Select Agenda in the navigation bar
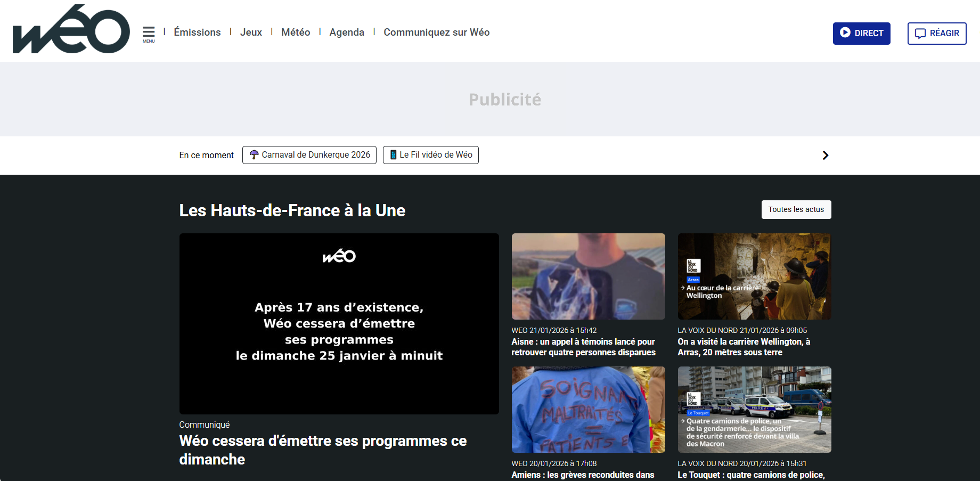The width and height of the screenshot is (980, 481). coord(347,32)
